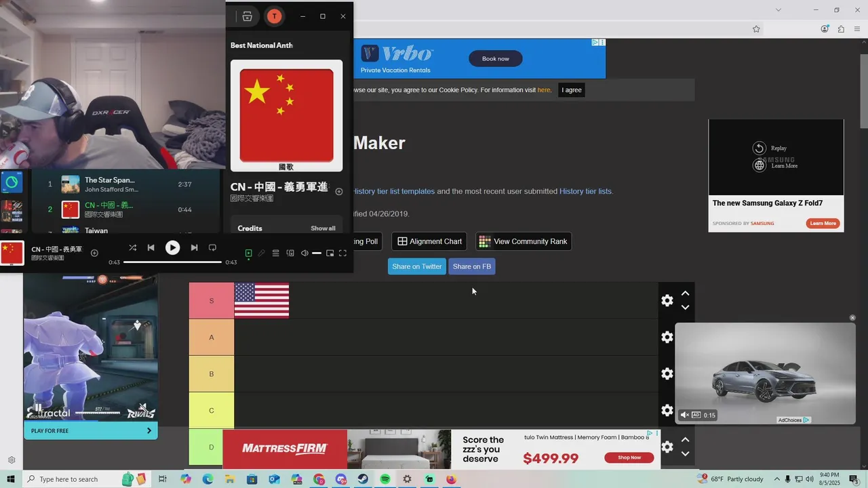Open B tier settings gear
Viewport: 868px width, 488px height.
[x=667, y=373]
